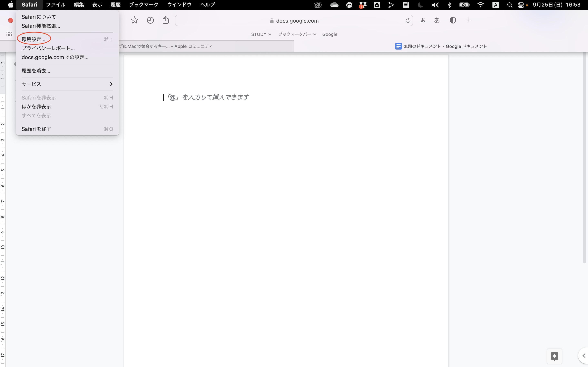This screenshot has width=588, height=367.
Task: Expand the STUDY bookmarks folder
Action: tap(261, 34)
